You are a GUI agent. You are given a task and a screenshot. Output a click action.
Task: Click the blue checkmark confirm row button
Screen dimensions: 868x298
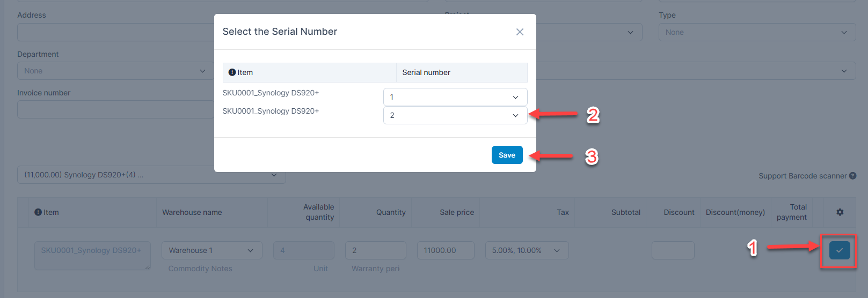[839, 250]
